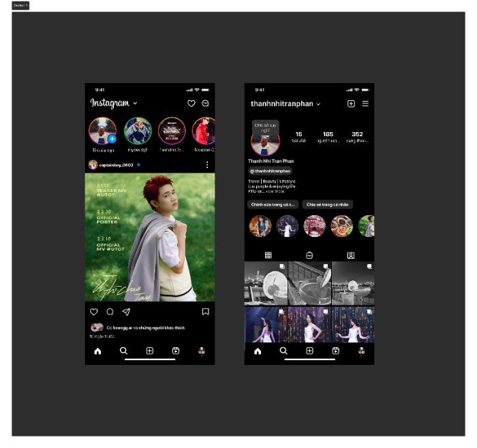Open first black-and-white cocktail grid post
This screenshot has height=448, width=477.
point(266,283)
